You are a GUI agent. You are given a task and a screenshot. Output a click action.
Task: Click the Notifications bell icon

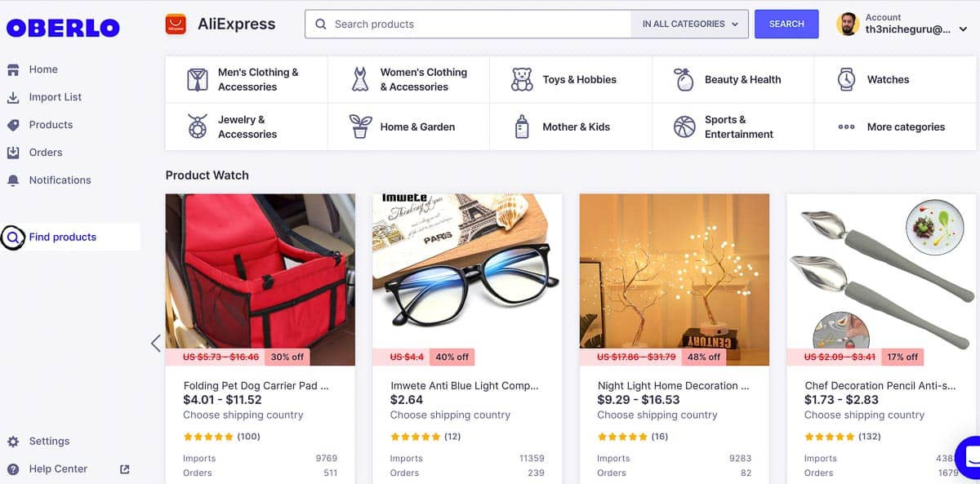point(13,180)
